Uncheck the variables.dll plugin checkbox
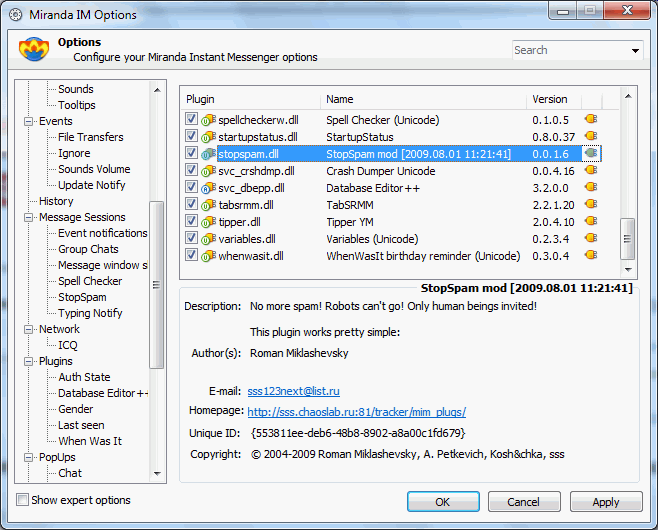 [x=191, y=238]
